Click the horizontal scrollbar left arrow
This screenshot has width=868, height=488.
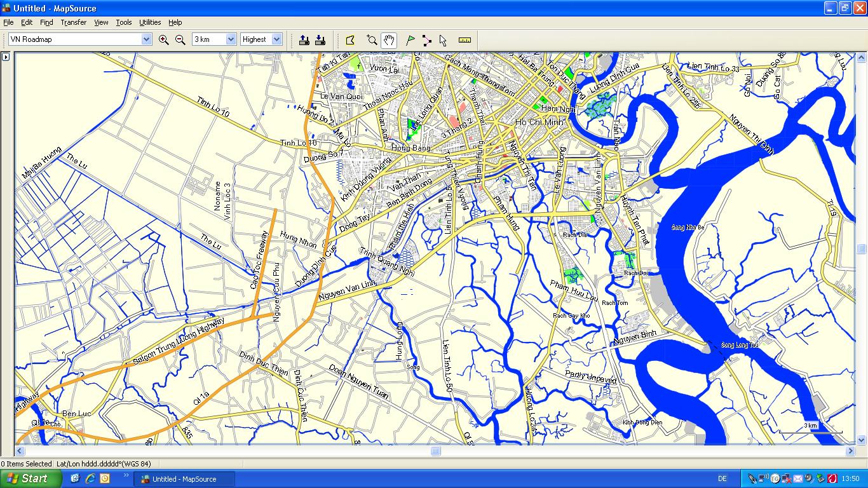[20, 451]
